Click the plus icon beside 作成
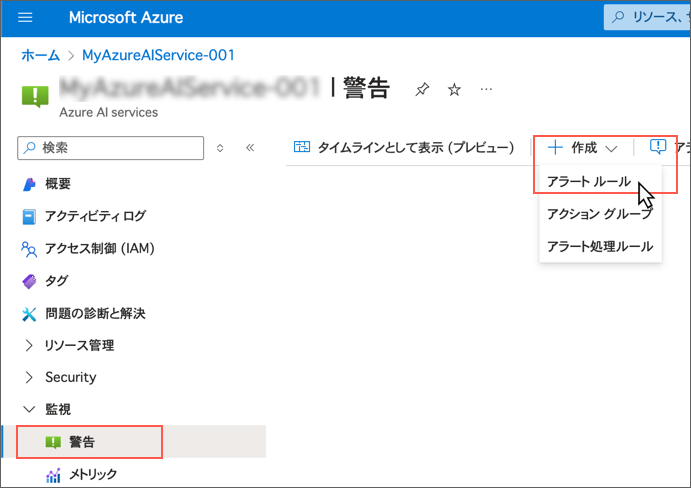Viewport: 691px width, 488px height. 555,147
